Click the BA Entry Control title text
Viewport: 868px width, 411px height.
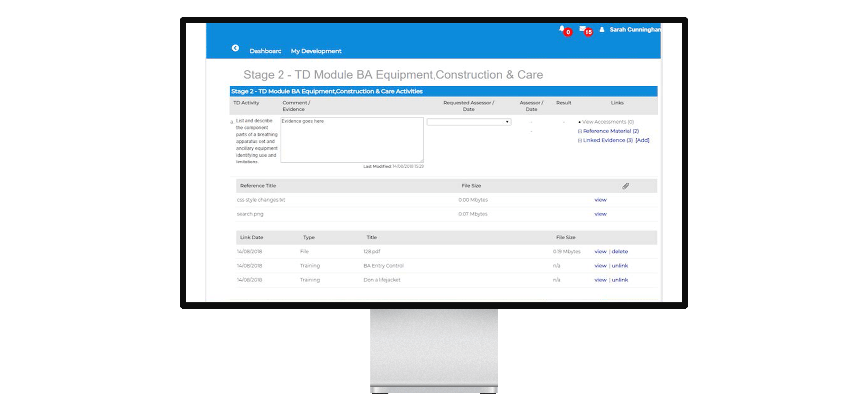[x=383, y=266]
